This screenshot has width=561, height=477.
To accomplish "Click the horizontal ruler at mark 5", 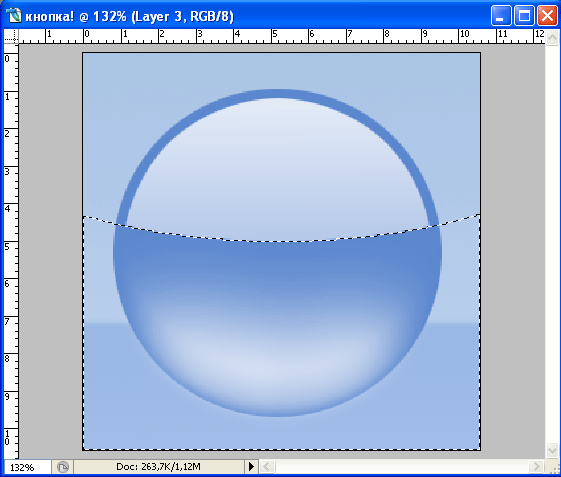I will [274, 36].
